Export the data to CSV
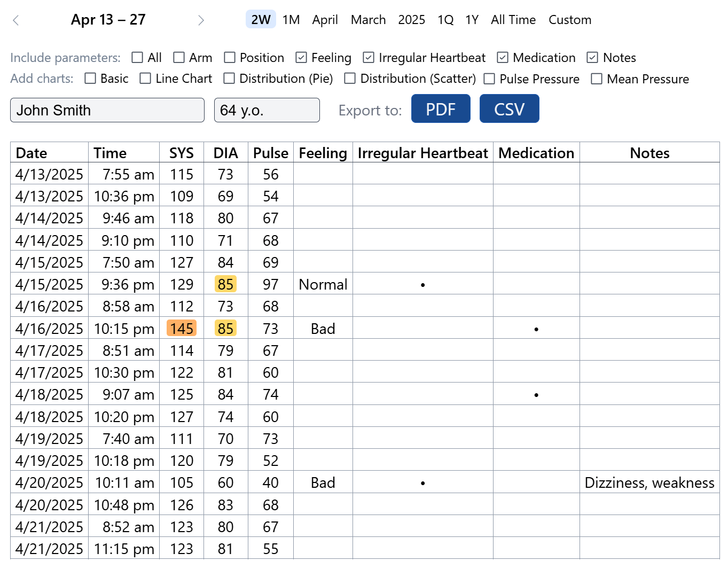The height and width of the screenshot is (561, 728). coord(509,108)
